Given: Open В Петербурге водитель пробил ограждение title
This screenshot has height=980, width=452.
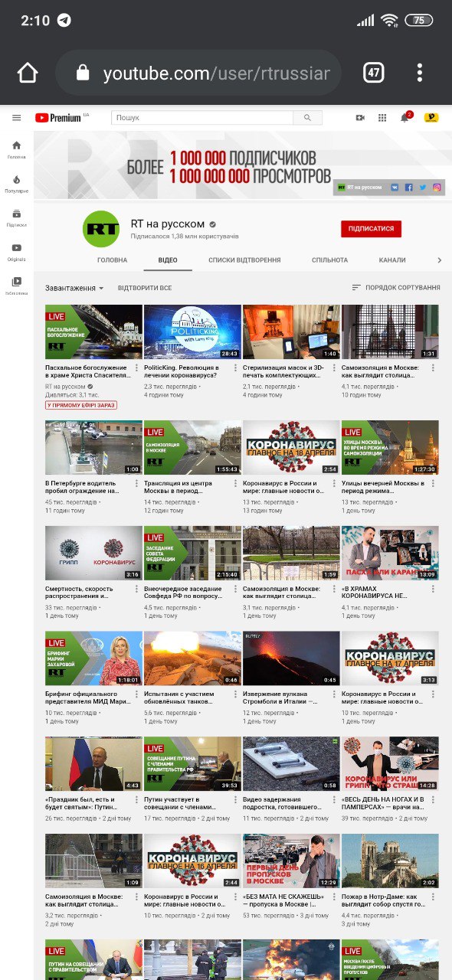Looking at the screenshot, I should (84, 488).
